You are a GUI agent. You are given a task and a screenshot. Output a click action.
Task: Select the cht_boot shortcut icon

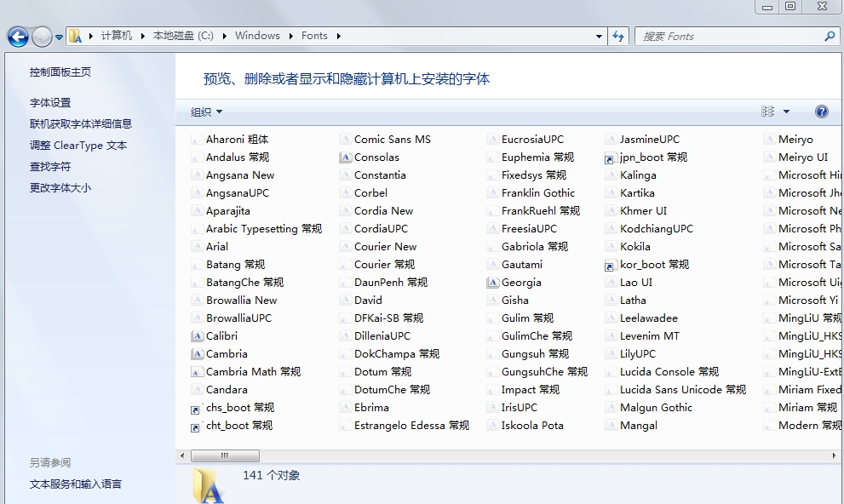point(196,426)
